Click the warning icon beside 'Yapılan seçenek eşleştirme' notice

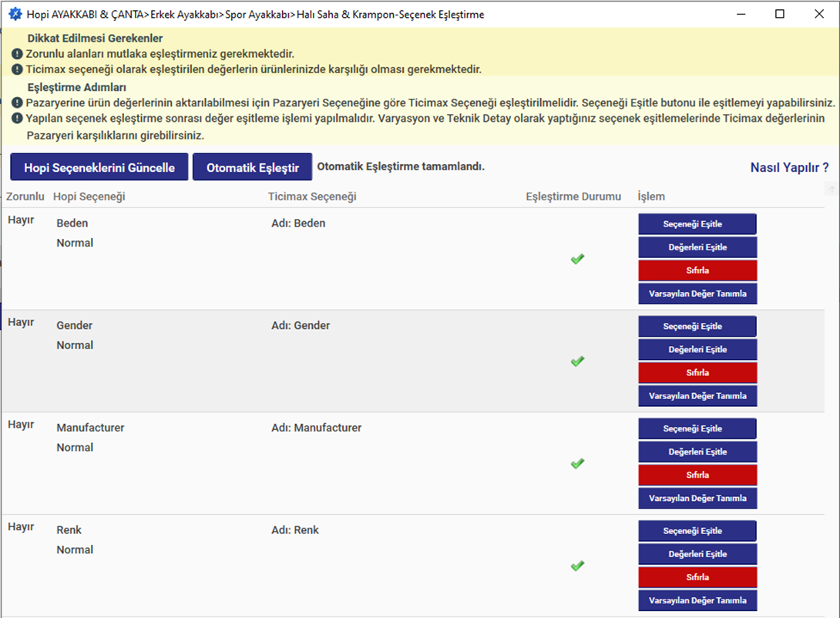pyautogui.click(x=17, y=118)
